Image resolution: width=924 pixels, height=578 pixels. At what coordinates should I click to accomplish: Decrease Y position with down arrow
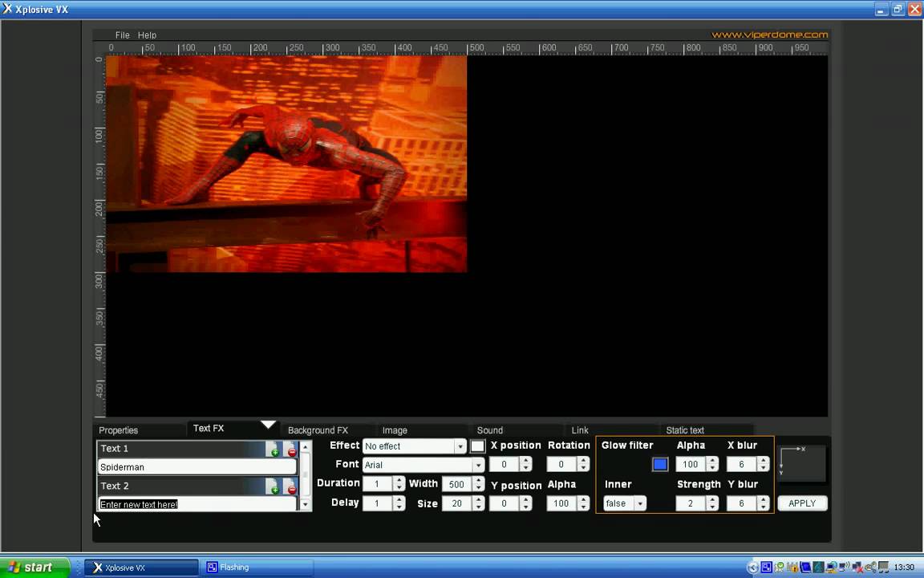525,507
